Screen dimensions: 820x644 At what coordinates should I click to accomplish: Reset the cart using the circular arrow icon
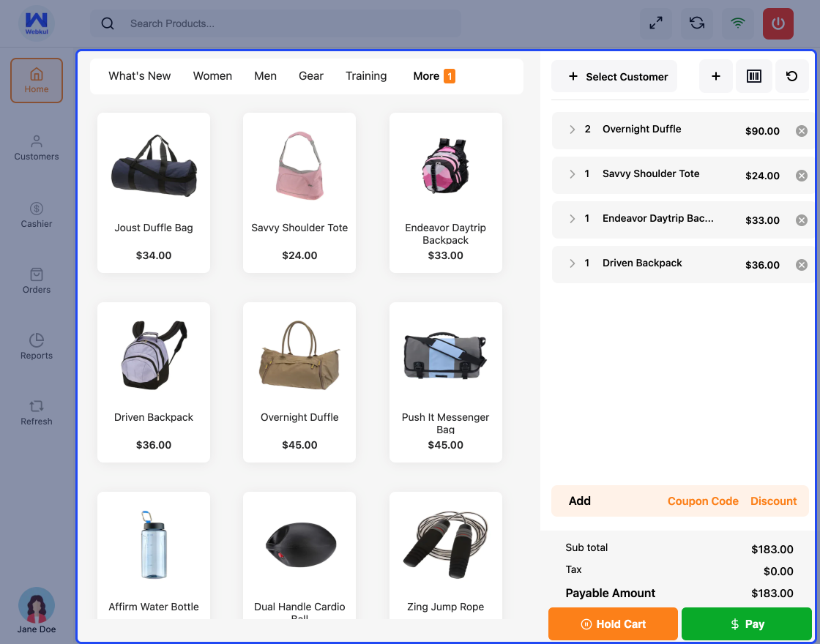point(792,76)
